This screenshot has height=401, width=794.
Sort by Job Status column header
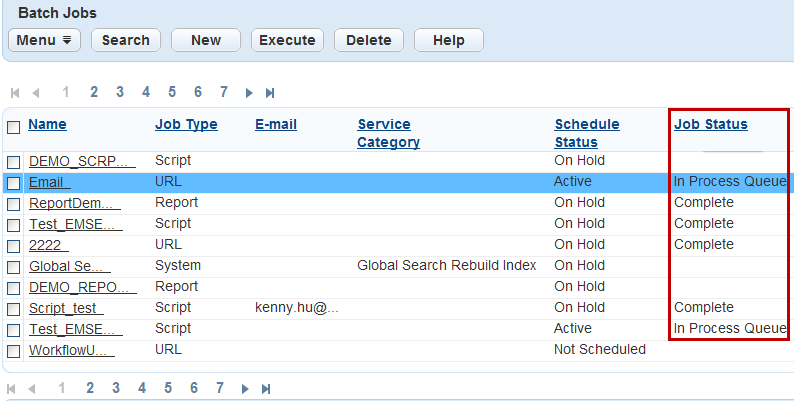710,124
